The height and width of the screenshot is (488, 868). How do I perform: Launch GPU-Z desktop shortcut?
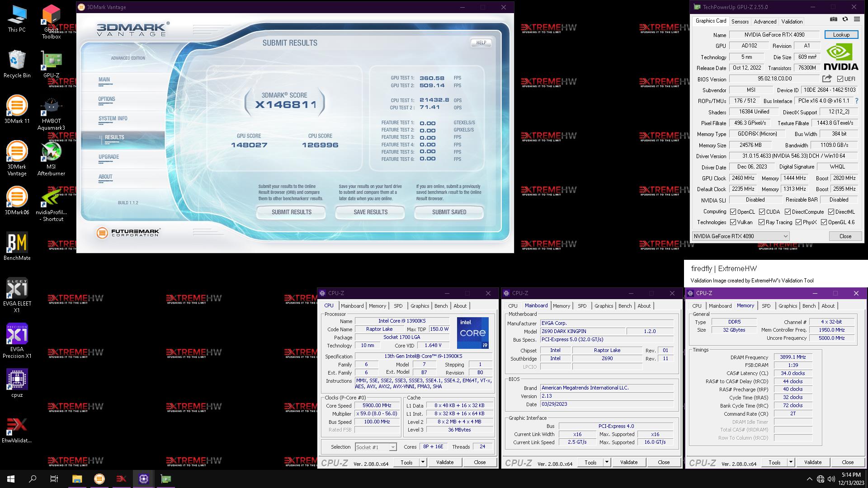tap(51, 64)
